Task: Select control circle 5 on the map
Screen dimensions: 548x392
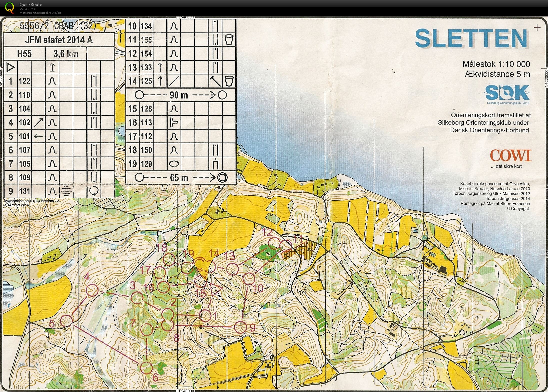Action: tap(67, 321)
